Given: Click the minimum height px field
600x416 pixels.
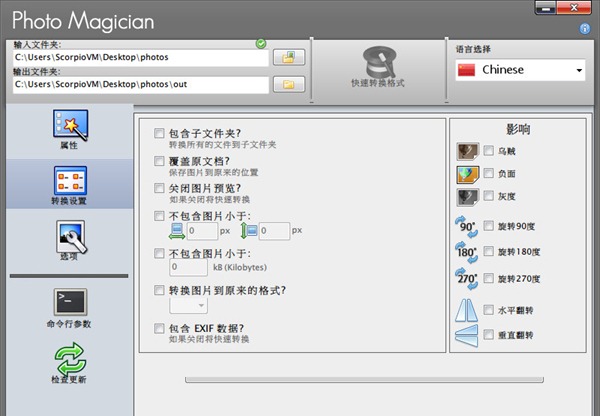Looking at the screenshot, I should click(274, 231).
